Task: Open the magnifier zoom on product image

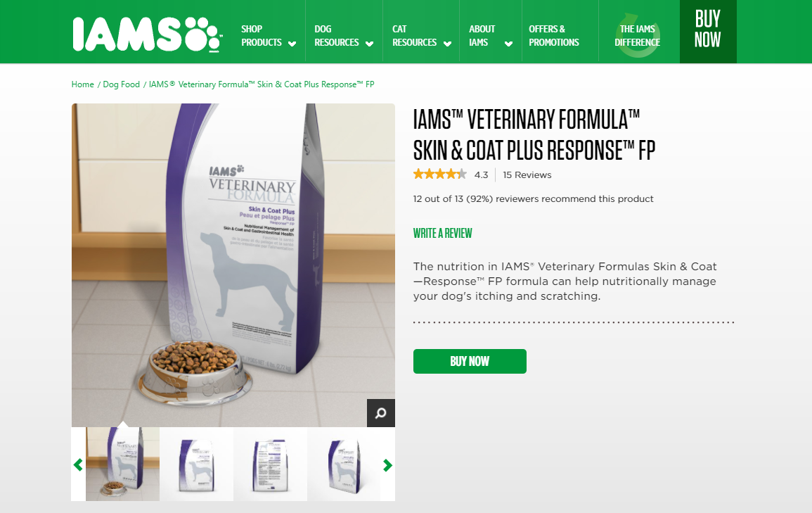Action: tap(380, 413)
